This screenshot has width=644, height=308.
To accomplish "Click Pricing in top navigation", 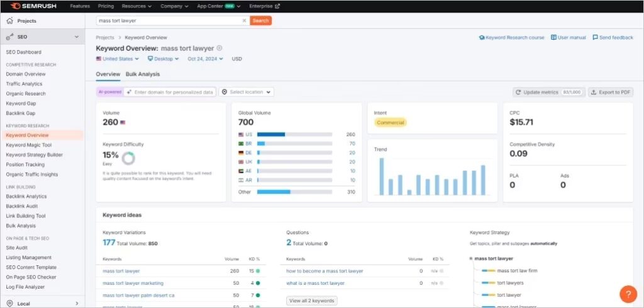I will 106,6.
